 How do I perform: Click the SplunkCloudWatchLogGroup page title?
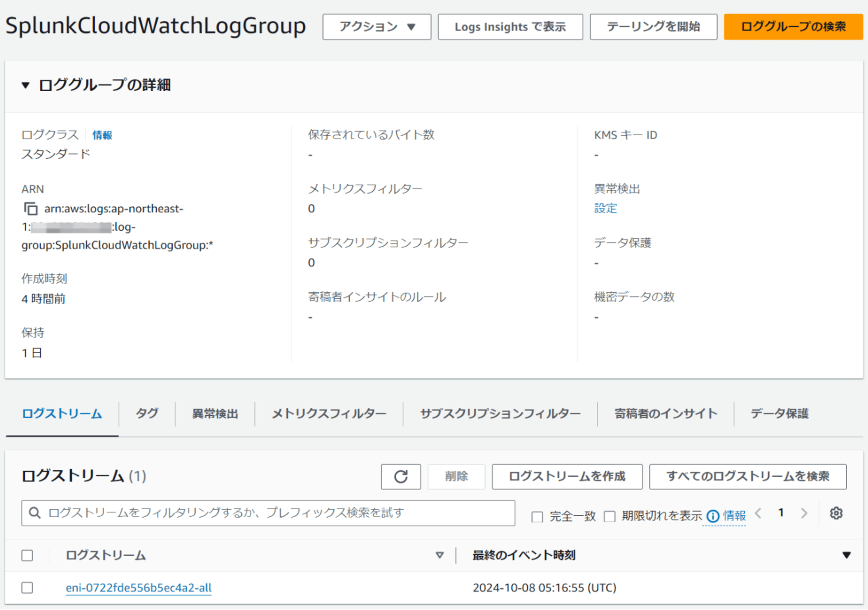tap(156, 26)
